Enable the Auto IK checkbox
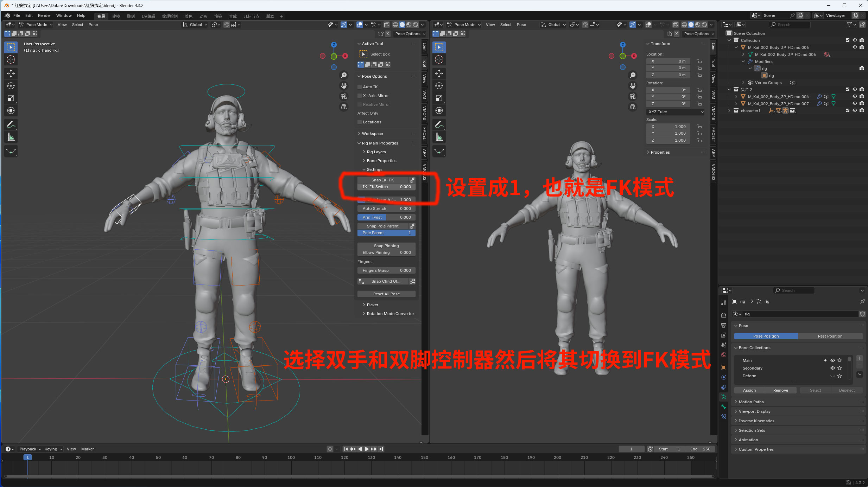This screenshot has width=868, height=487. [x=359, y=86]
